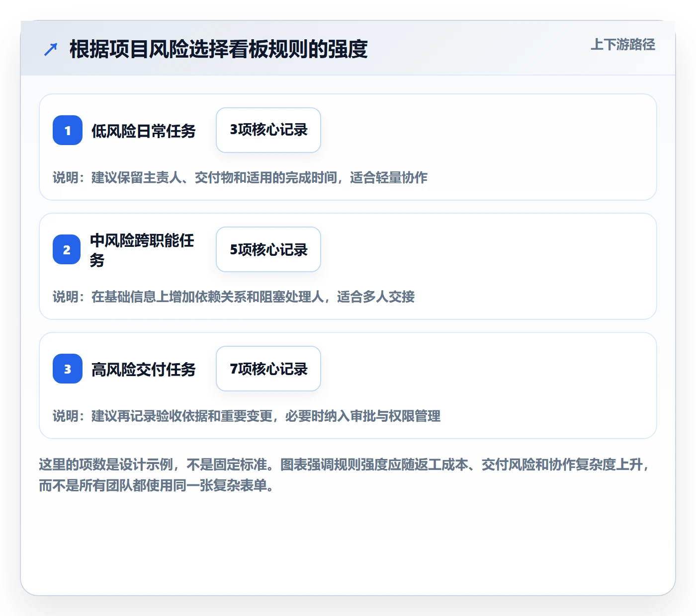This screenshot has width=696, height=616.
Task: Click the 3项核心记录 pill
Action: pos(268,130)
